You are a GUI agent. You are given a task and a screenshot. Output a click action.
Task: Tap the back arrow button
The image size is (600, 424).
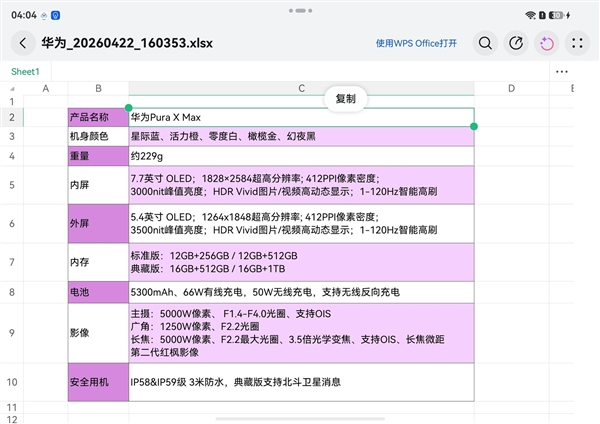coord(23,44)
